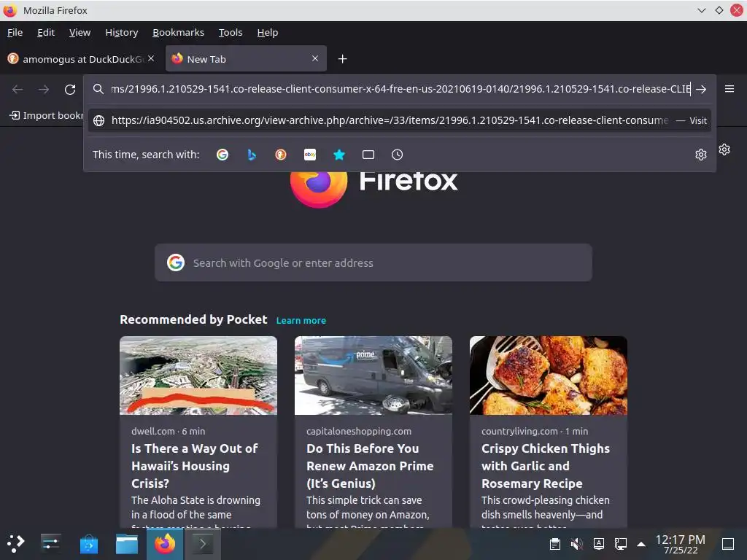Open the Hawaii housing article thumbnail
Viewport: 747px width, 560px height.
(x=198, y=376)
